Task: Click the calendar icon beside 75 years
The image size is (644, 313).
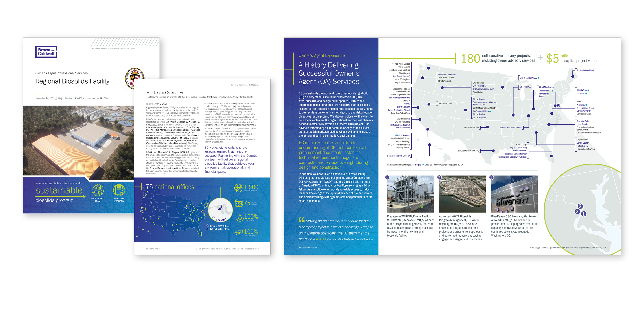Action: tap(239, 203)
